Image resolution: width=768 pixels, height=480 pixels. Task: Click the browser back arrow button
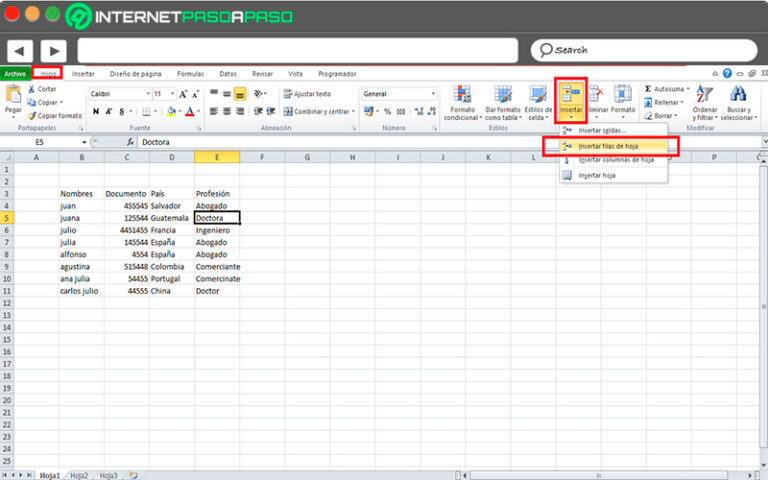(20, 50)
